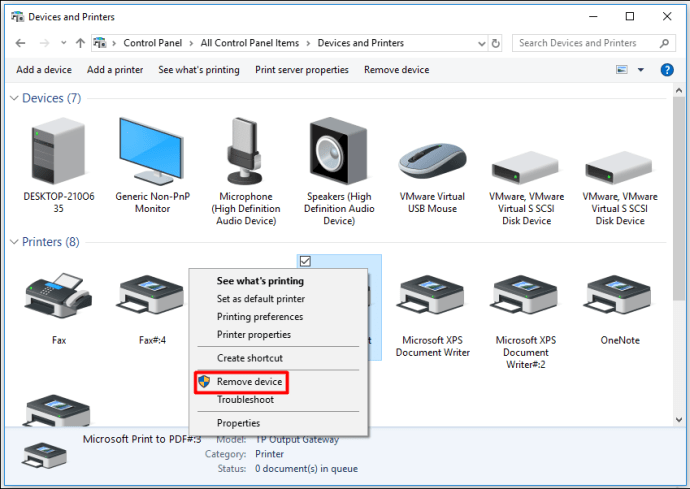Image resolution: width=690 pixels, height=489 pixels.
Task: Click Add a device in toolbar
Action: click(x=44, y=70)
